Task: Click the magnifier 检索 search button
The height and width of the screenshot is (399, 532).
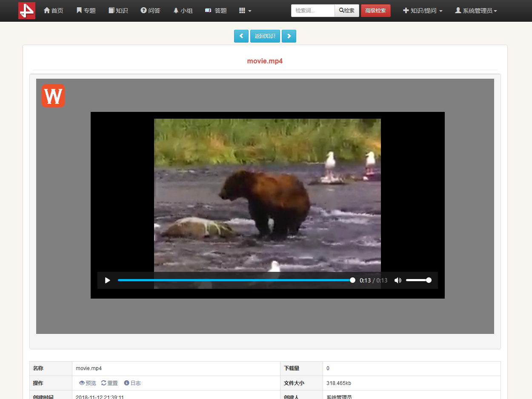Action: [x=347, y=11]
